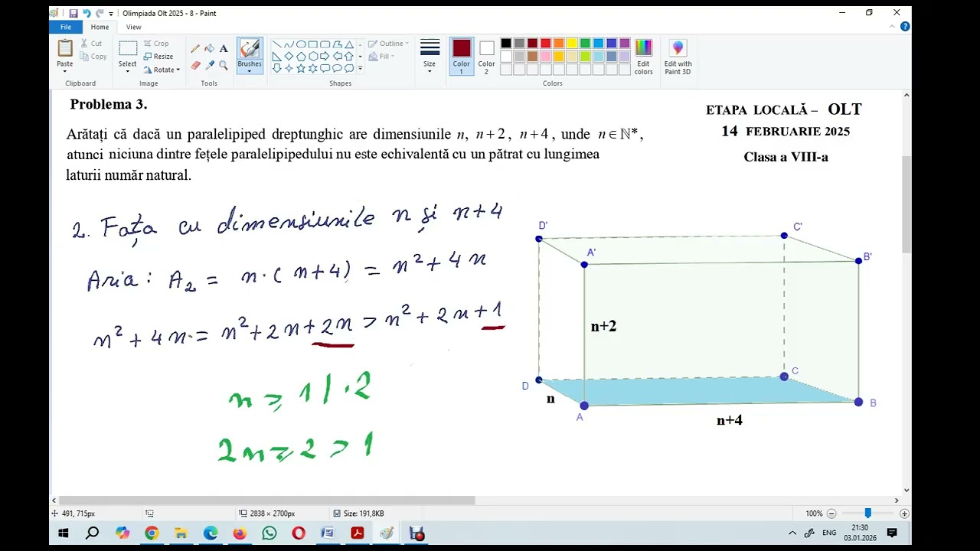This screenshot has width=980, height=551.
Task: Click the zoom in plus button
Action: [904, 514]
